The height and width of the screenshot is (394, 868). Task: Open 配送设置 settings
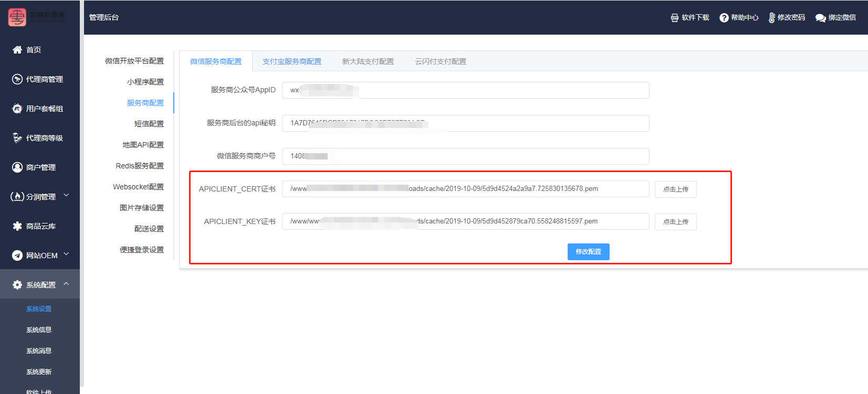pyautogui.click(x=149, y=229)
